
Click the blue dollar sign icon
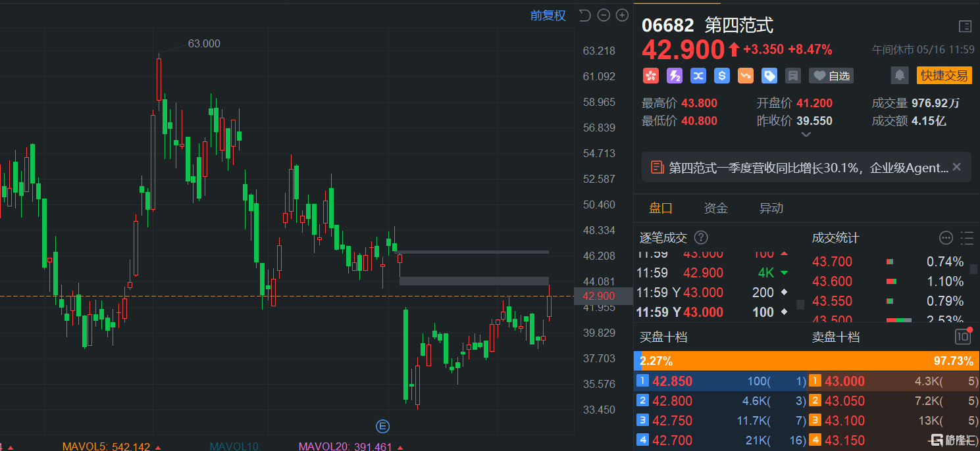pyautogui.click(x=722, y=76)
